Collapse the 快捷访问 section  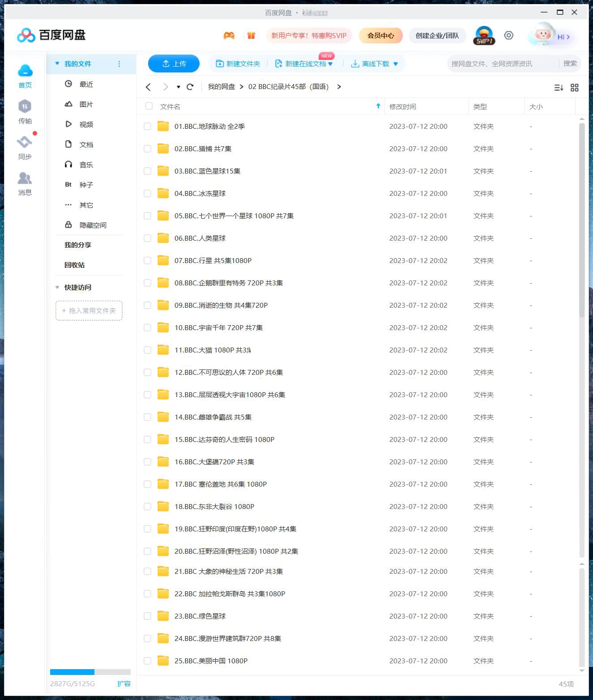click(57, 287)
